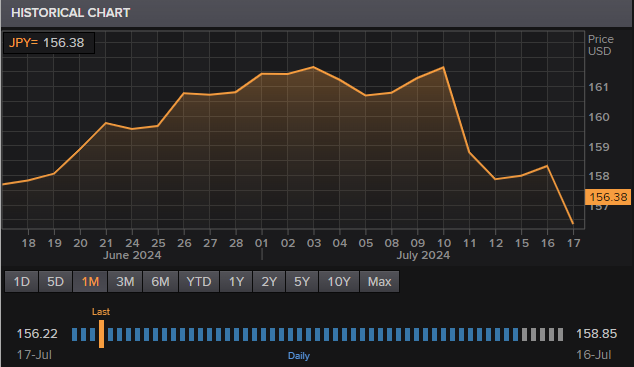Click the 01 date tick on x-axis
This screenshot has height=367, width=634.
(x=262, y=243)
